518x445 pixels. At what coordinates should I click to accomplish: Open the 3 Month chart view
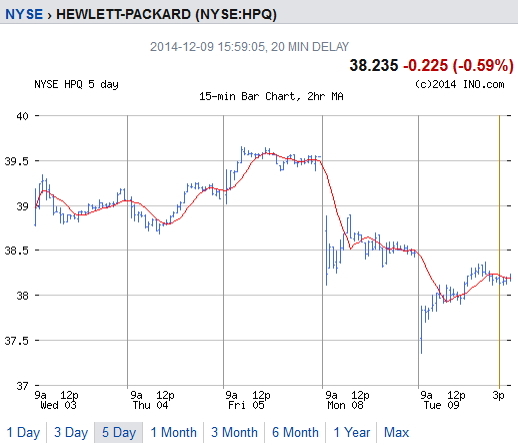[x=234, y=432]
